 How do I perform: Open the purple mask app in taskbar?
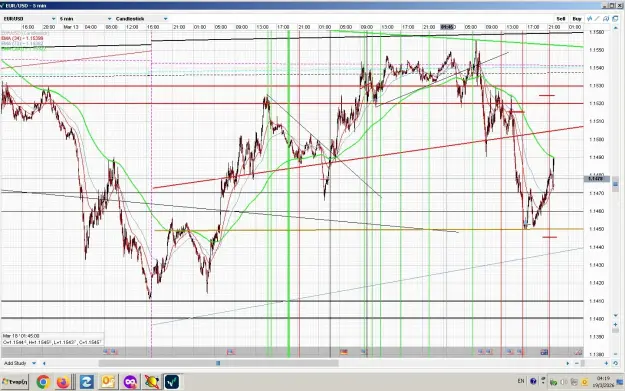130,382
